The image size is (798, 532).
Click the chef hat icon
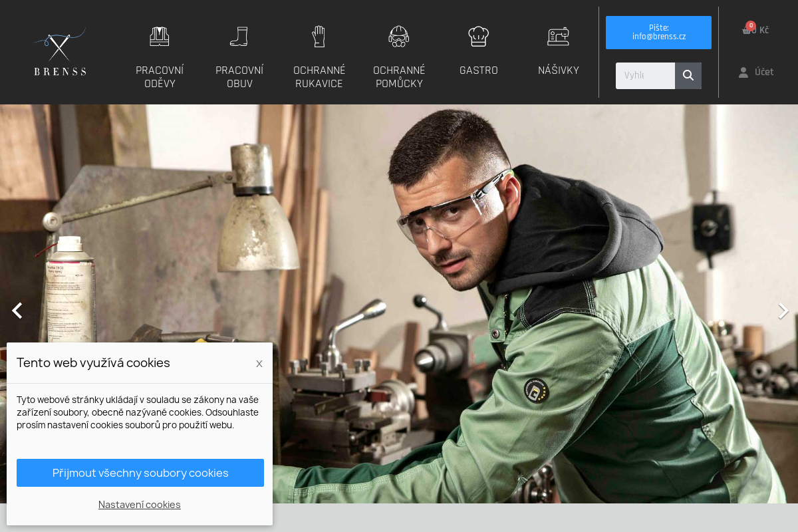pos(479,37)
